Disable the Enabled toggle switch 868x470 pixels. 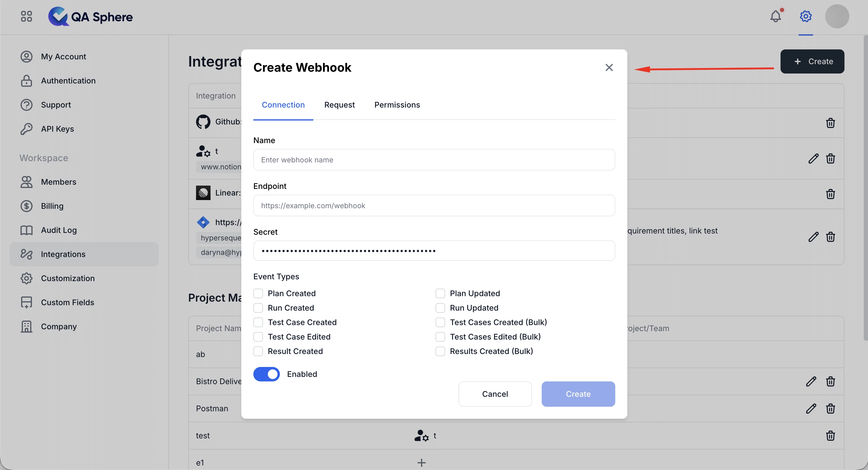click(x=266, y=374)
